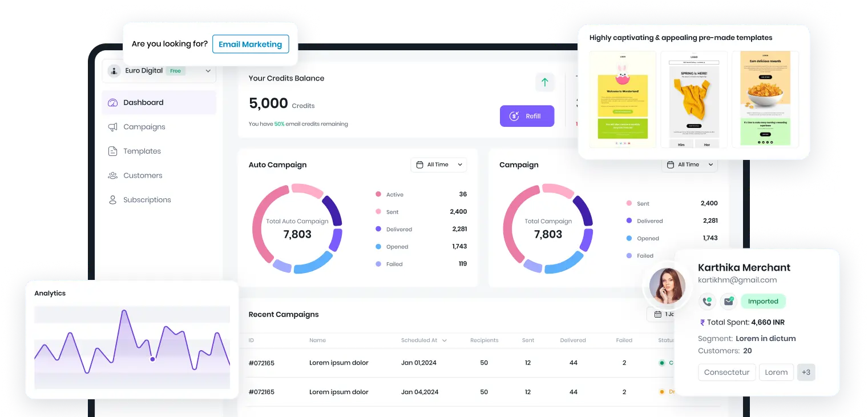The height and width of the screenshot is (417, 868).
Task: Click the Segment Lorem in dictum text
Action: pyautogui.click(x=765, y=338)
